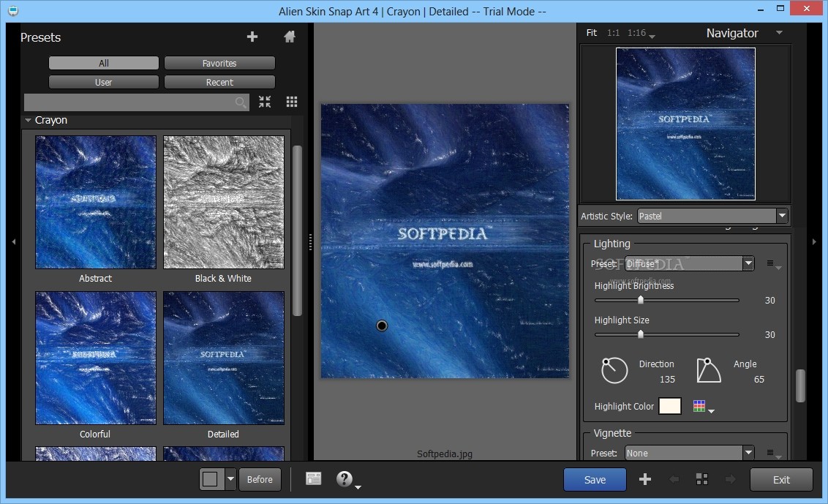Select the Black & White preset thumbnail
The image size is (828, 504).
tap(223, 203)
